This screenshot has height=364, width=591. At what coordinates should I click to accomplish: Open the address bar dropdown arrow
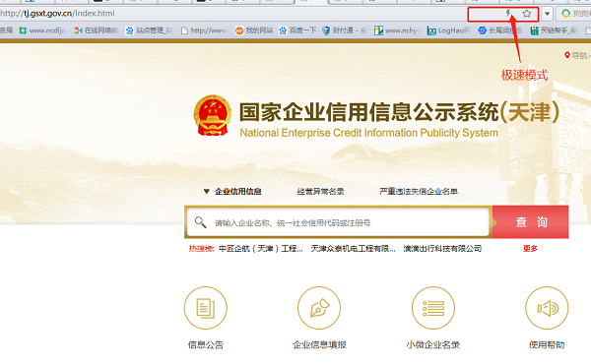coord(547,14)
